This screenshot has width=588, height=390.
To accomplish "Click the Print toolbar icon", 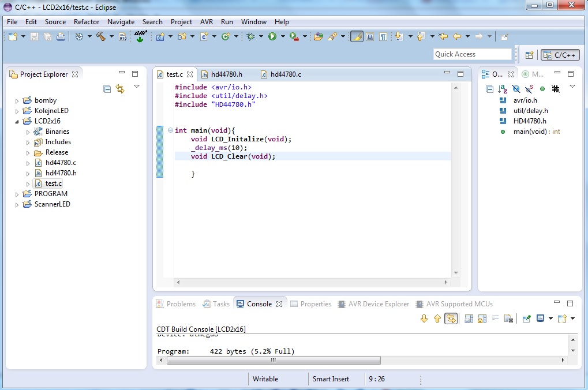I will pyautogui.click(x=61, y=36).
